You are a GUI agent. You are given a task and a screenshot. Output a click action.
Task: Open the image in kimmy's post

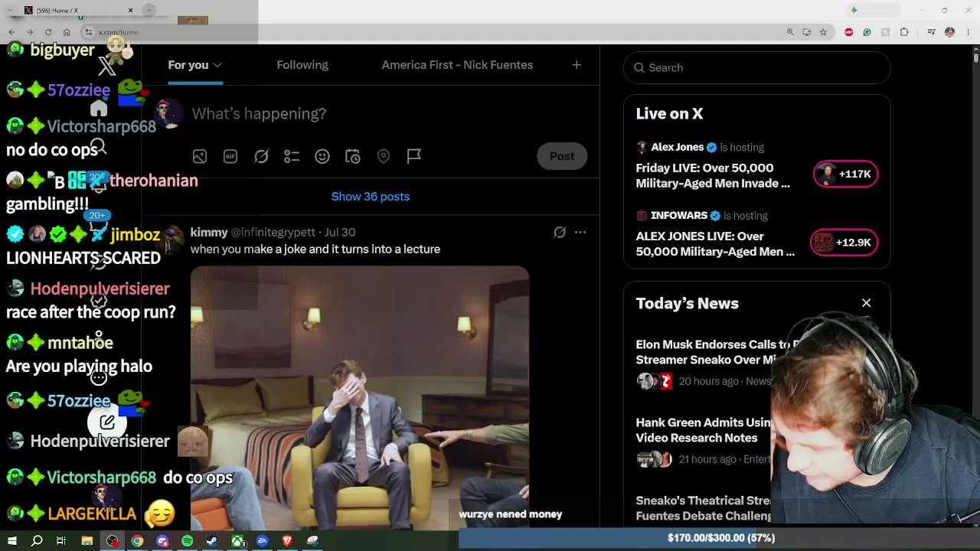(x=360, y=398)
